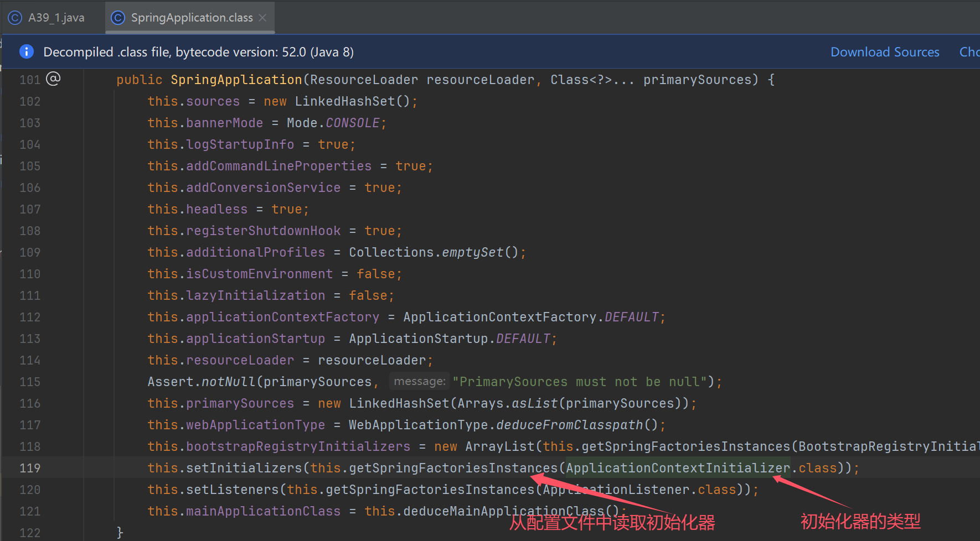Click line number 101 in the gutter
This screenshot has height=541, width=980.
click(30, 80)
